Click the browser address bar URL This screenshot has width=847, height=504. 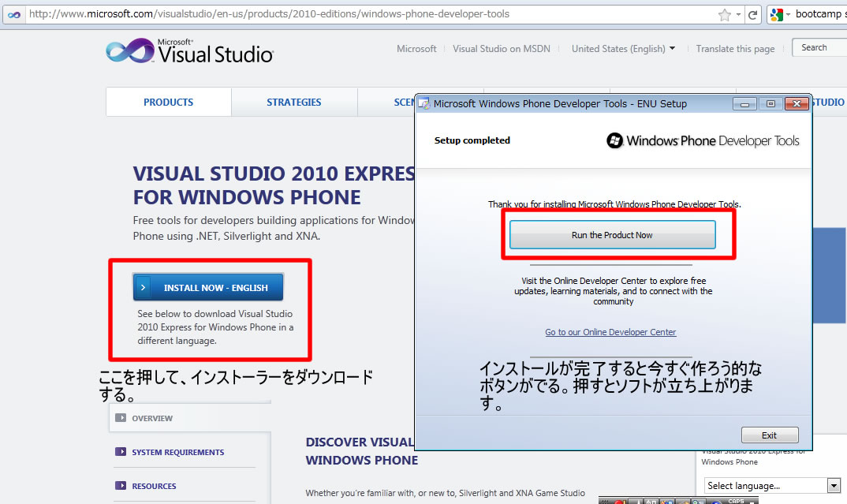269,14
